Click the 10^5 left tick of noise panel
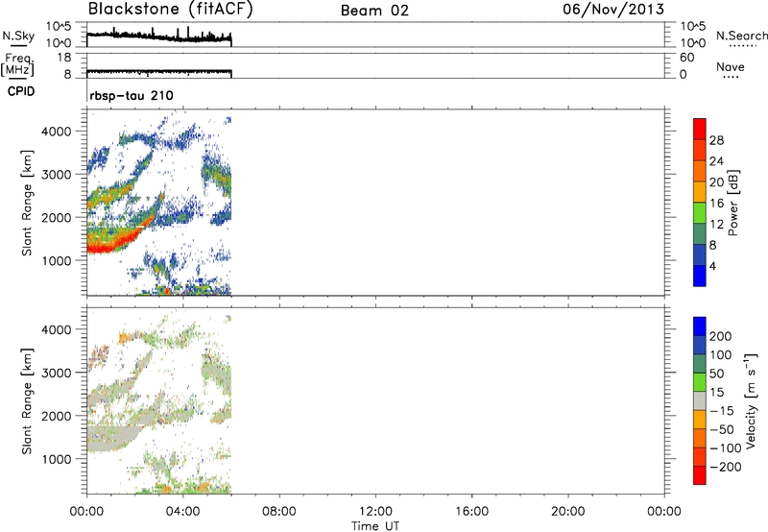768x532 pixels. coord(59,27)
